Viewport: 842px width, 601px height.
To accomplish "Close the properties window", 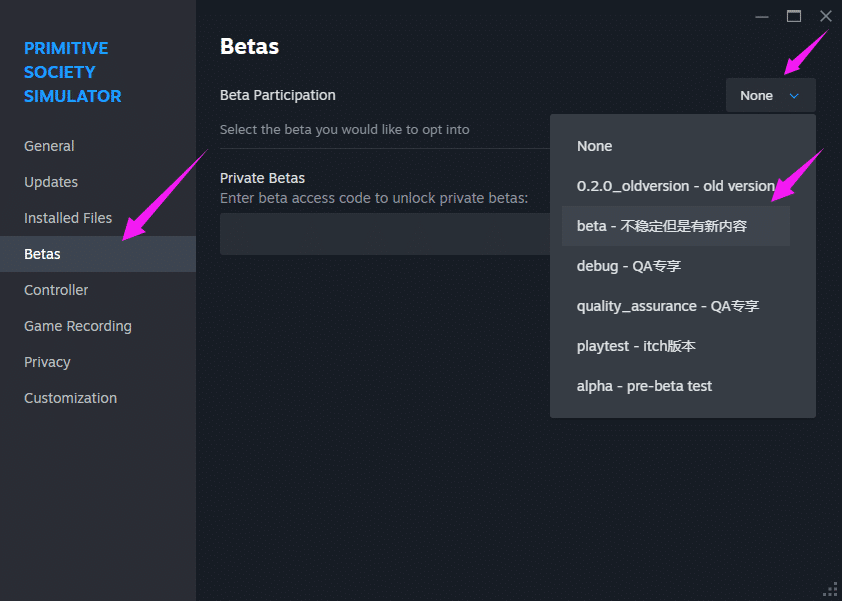I will tap(826, 17).
